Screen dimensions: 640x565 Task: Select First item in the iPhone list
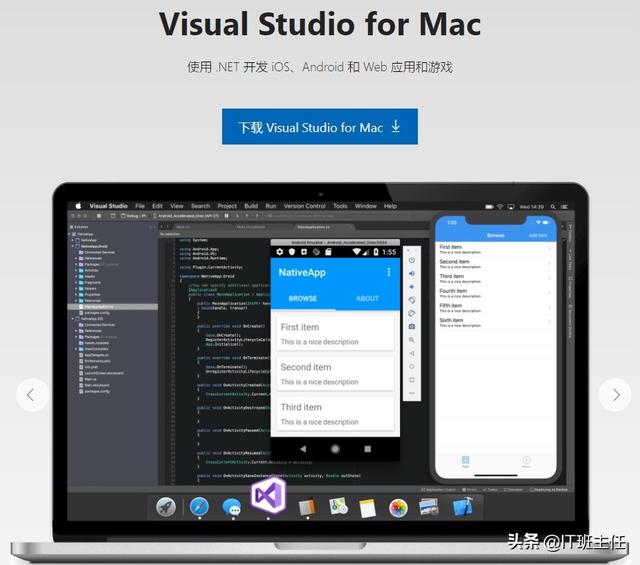click(x=496, y=249)
